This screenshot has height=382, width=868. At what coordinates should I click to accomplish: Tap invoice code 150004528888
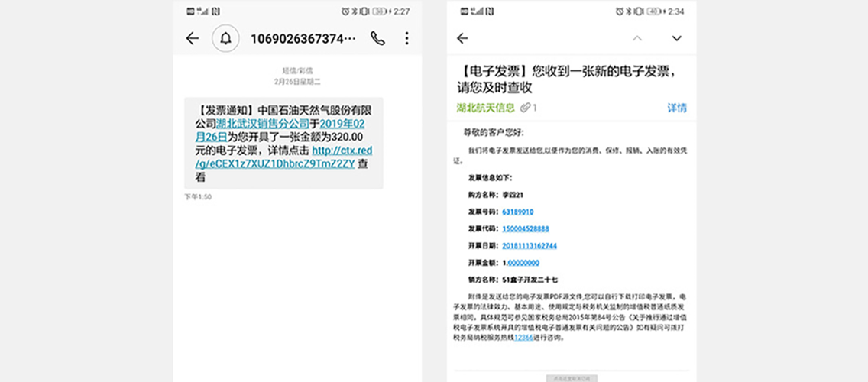526,228
